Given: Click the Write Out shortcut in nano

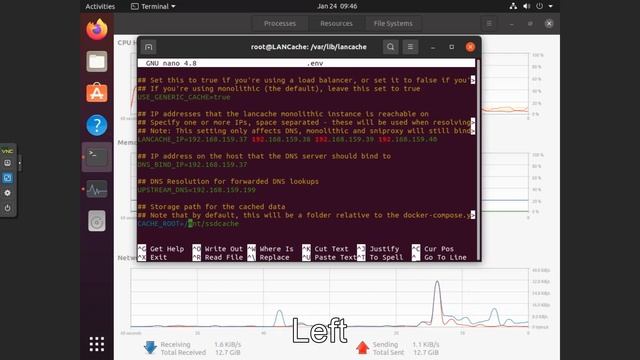Looking at the screenshot, I should tap(218, 249).
